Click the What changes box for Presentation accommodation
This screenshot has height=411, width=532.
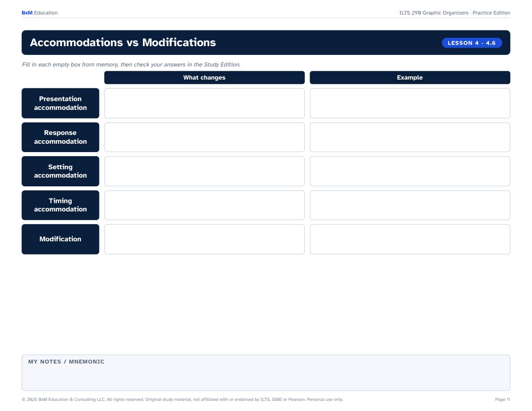(x=204, y=103)
